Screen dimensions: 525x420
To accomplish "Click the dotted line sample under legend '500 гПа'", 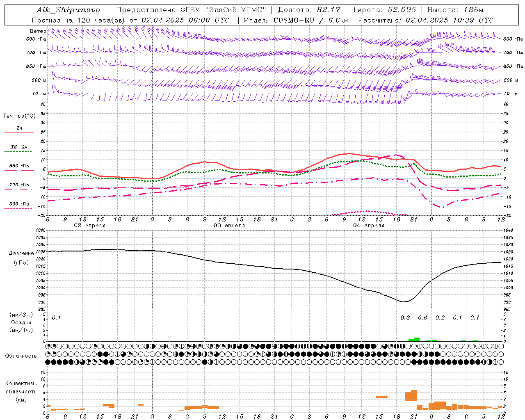I will click(x=19, y=209).
